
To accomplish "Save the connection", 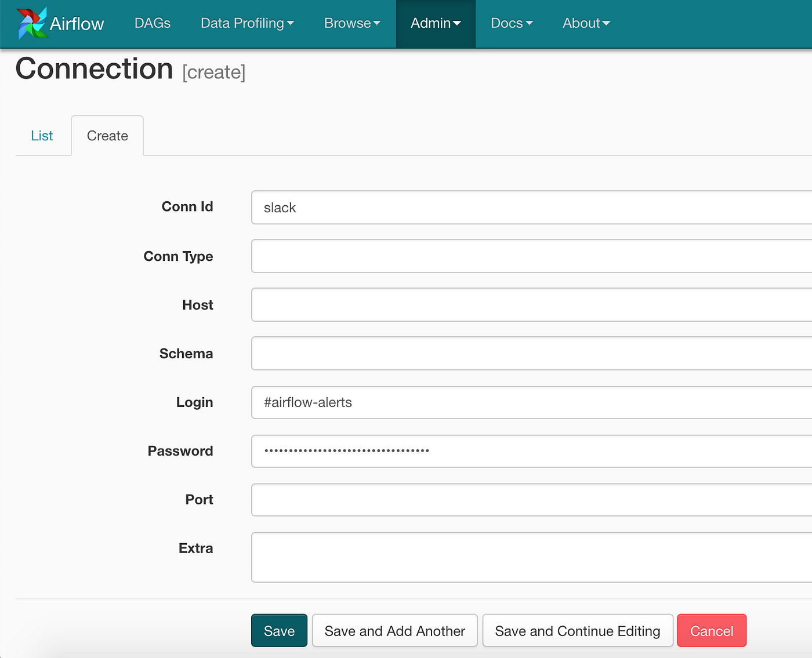I will 279,631.
